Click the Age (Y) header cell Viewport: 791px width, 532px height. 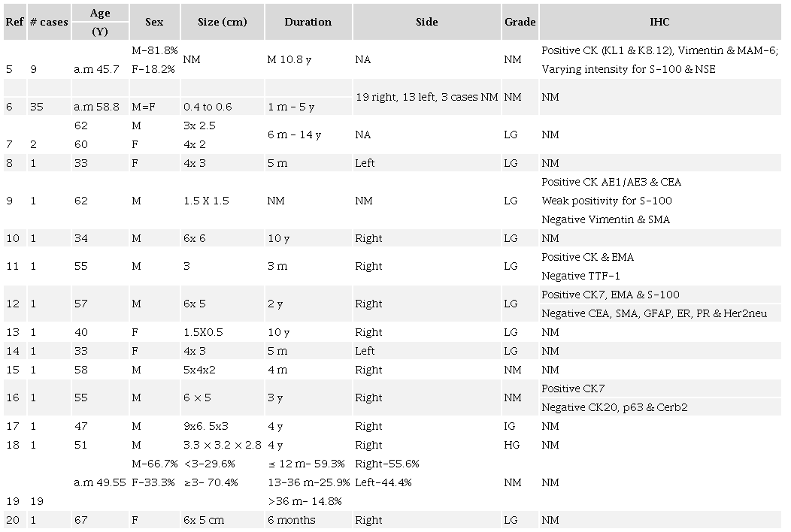tap(100, 22)
